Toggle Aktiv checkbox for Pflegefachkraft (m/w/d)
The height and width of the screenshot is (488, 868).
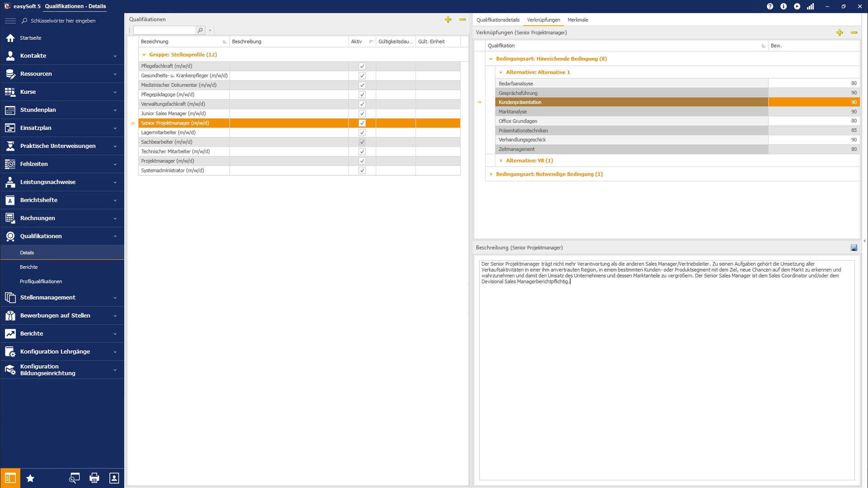(362, 66)
